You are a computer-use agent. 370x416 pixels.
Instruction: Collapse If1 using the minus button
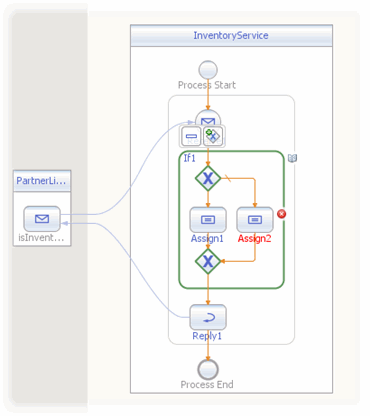coord(191,136)
